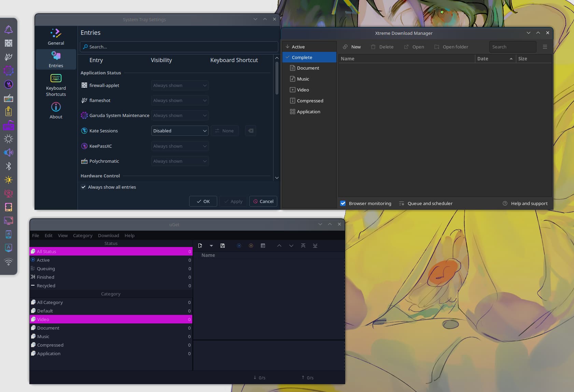Sort XDM list by Date column
574x392 pixels.
pos(495,59)
